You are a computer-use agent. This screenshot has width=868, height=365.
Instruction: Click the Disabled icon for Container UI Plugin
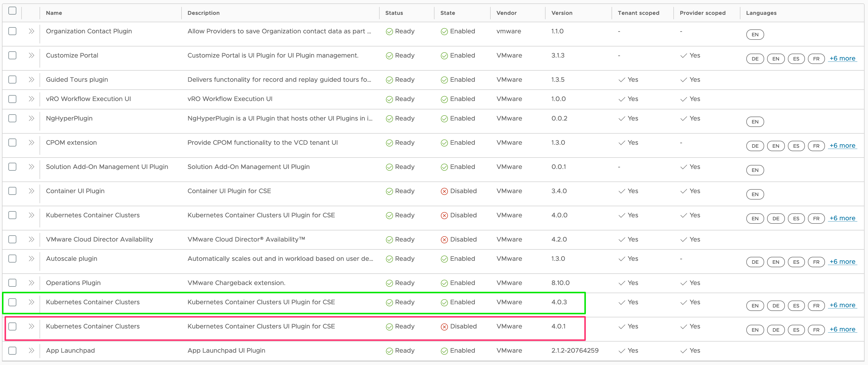click(444, 191)
